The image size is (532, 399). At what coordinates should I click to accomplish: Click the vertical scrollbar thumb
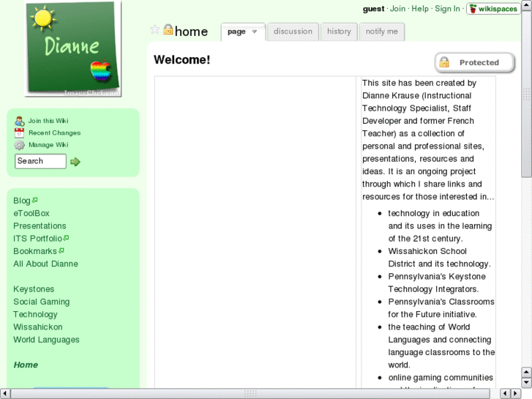527,94
